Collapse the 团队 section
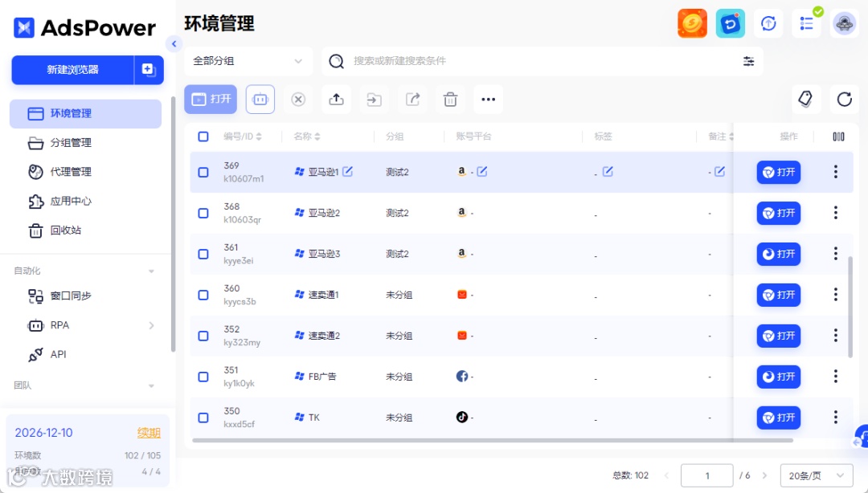The width and height of the screenshot is (868, 493). [151, 385]
